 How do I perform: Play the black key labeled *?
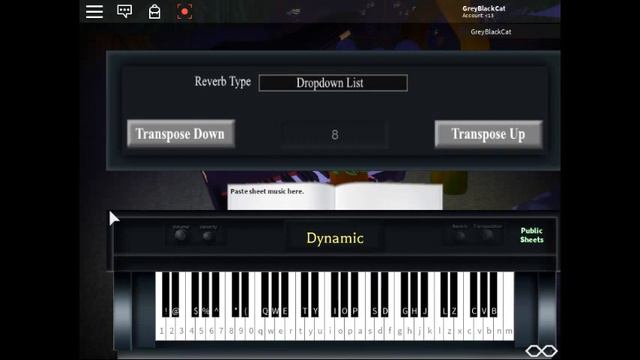click(236, 294)
